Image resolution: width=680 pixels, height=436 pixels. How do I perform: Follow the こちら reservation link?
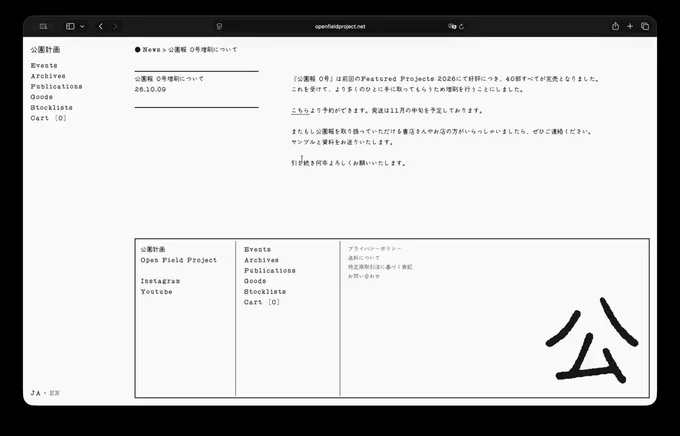coord(300,111)
